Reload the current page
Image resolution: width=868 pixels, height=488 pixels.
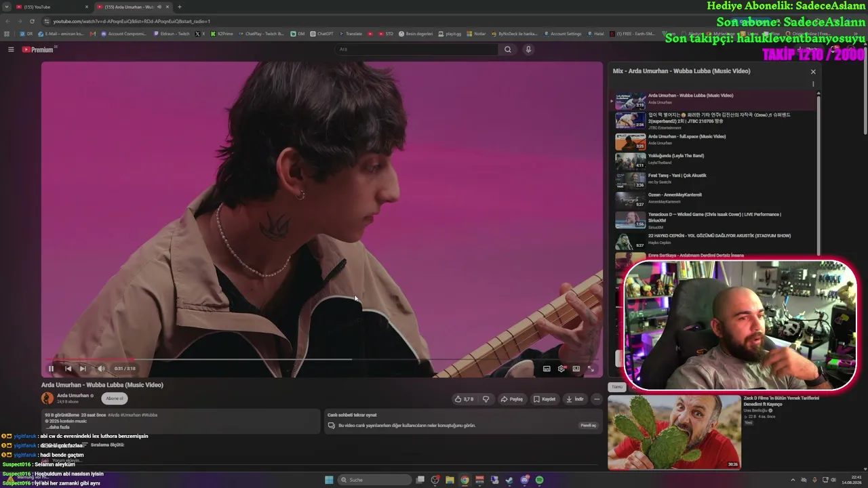(32, 21)
